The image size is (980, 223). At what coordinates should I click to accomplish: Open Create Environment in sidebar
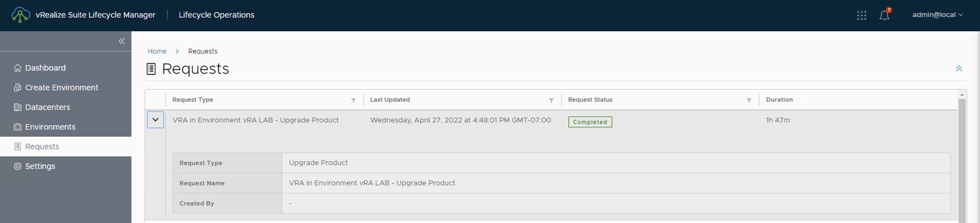[x=61, y=87]
